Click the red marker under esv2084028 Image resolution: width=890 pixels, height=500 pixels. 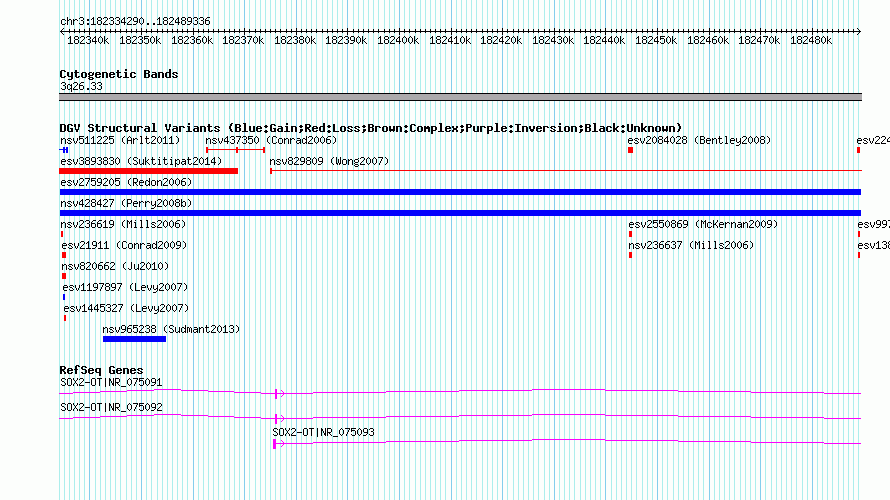[x=631, y=150]
